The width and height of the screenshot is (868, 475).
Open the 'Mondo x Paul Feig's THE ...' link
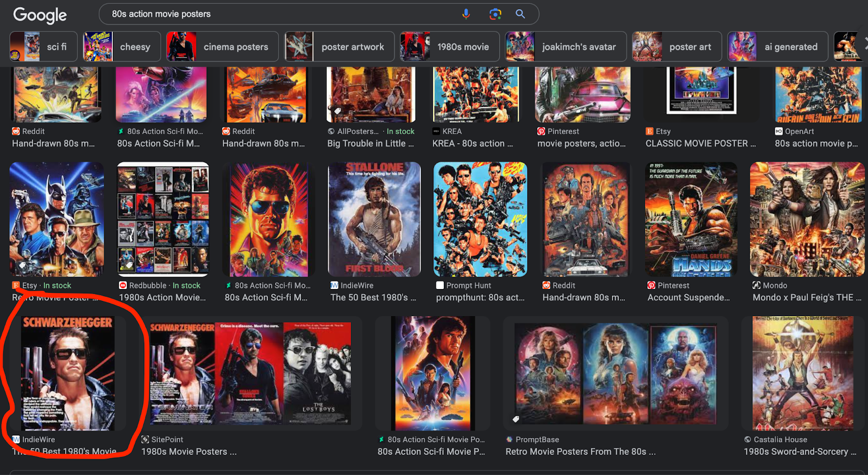[807, 298]
